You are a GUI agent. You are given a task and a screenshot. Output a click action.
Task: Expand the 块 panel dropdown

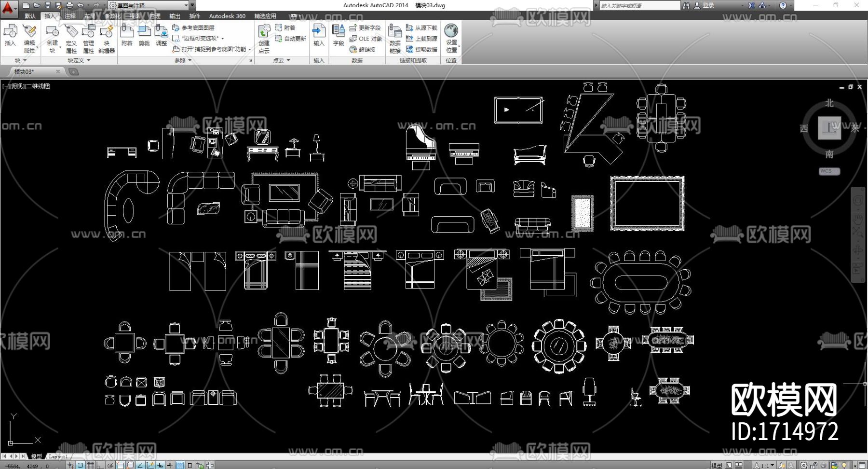tap(20, 60)
